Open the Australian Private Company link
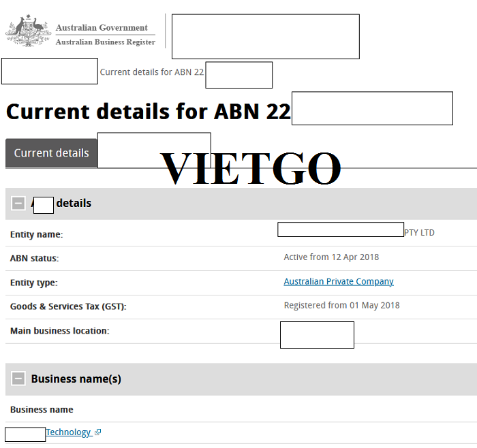Viewport: 477px width, 448px height. click(339, 282)
